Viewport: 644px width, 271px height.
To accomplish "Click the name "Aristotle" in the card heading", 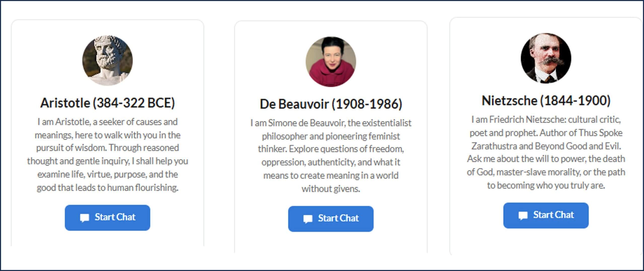I will tap(65, 103).
